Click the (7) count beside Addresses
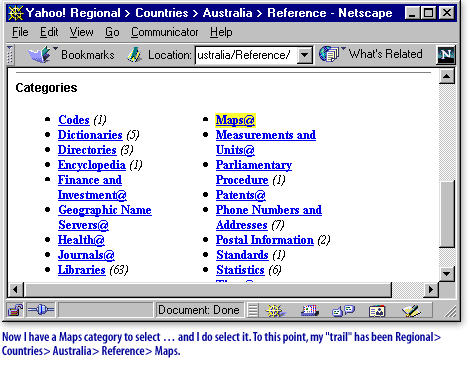Viewport: 470px width, 390px height. click(x=278, y=225)
